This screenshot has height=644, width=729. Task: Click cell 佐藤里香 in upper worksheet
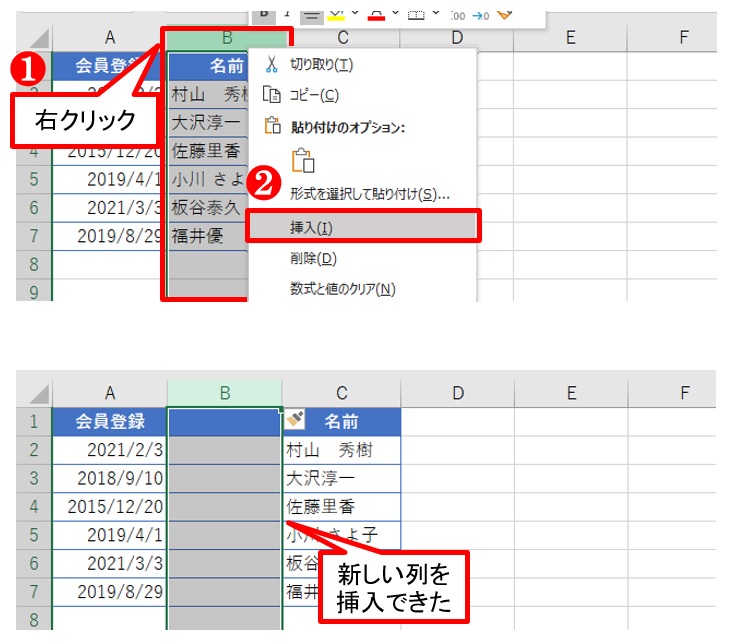208,151
